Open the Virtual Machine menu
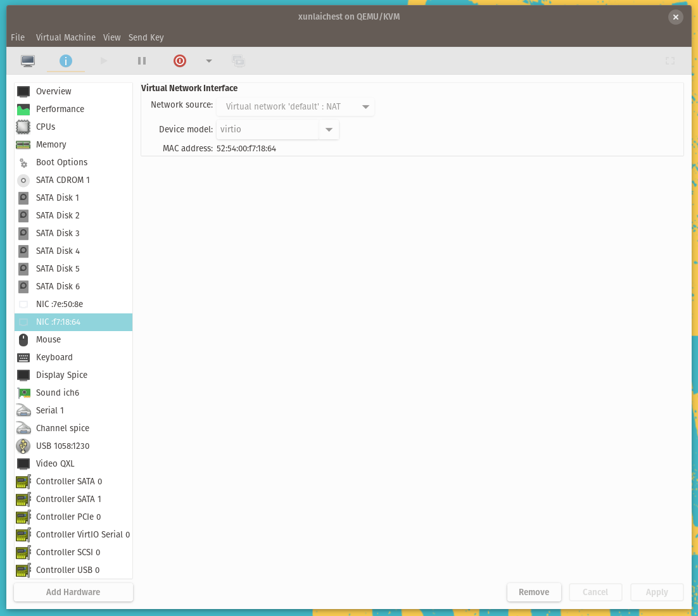698x616 pixels. (x=66, y=37)
